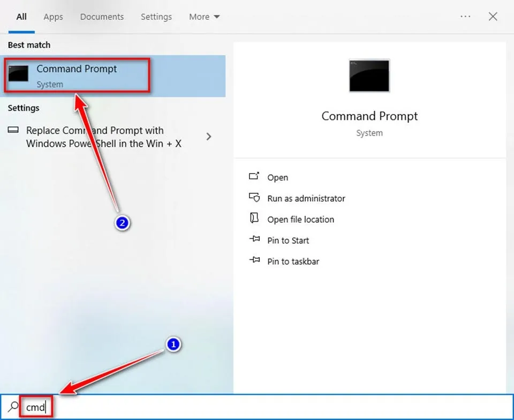Click the Replace Command Prompt with PowerShell setting
514x420 pixels.
[x=96, y=137]
